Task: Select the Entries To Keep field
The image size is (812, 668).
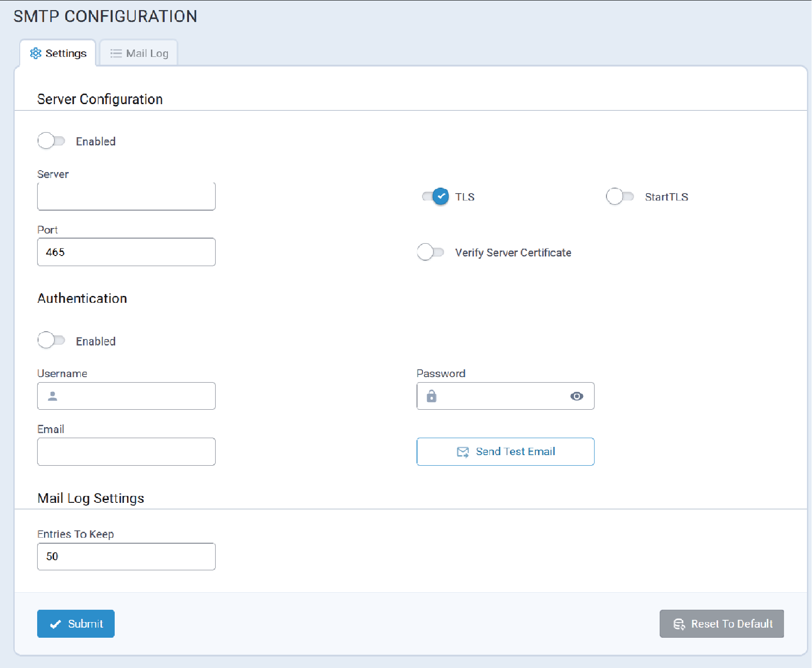Action: tap(126, 557)
